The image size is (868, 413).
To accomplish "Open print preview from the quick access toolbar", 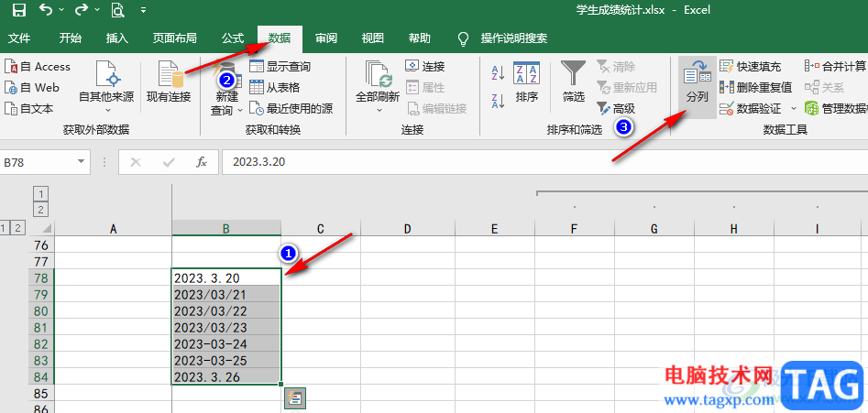I will click(117, 9).
